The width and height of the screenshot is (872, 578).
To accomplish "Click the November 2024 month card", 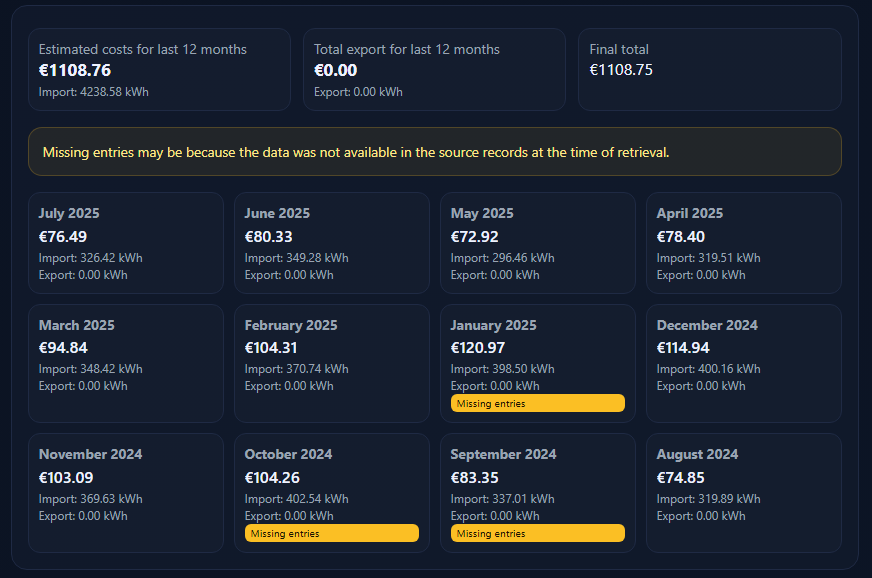I will click(125, 492).
